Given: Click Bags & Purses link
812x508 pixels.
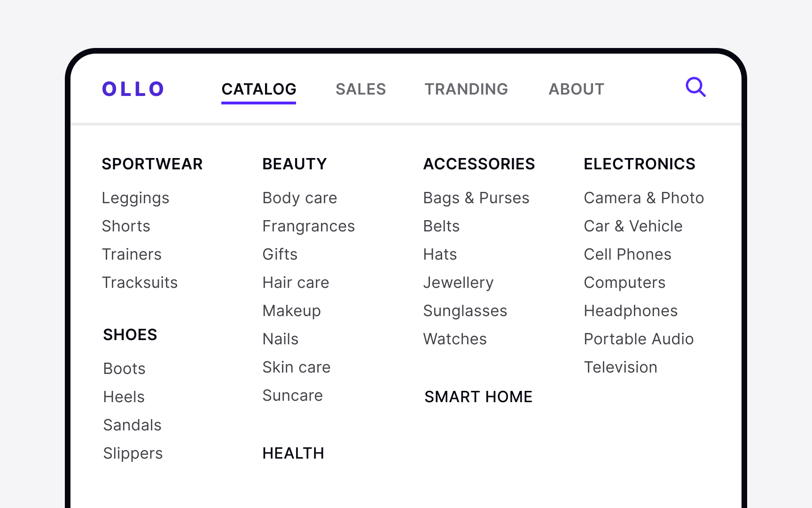Looking at the screenshot, I should [476, 198].
